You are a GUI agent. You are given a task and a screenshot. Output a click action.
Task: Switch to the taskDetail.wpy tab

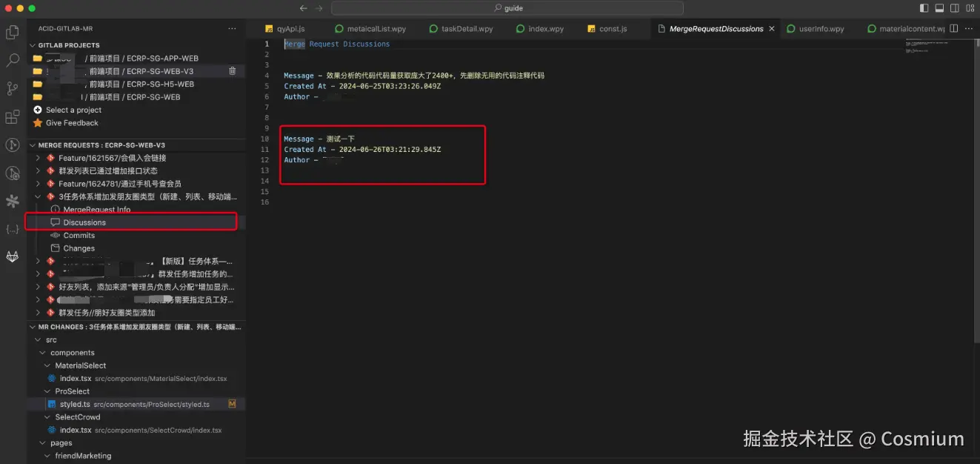(461, 29)
